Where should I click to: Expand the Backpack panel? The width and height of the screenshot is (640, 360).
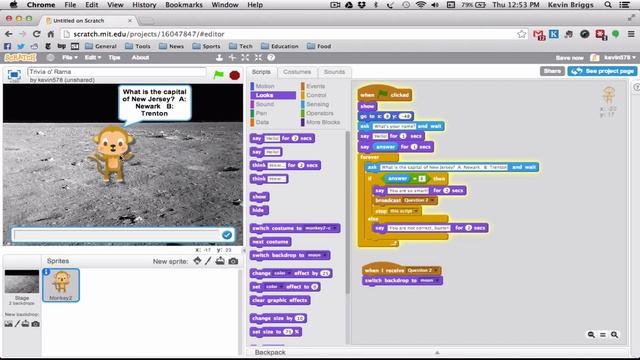coord(437,352)
